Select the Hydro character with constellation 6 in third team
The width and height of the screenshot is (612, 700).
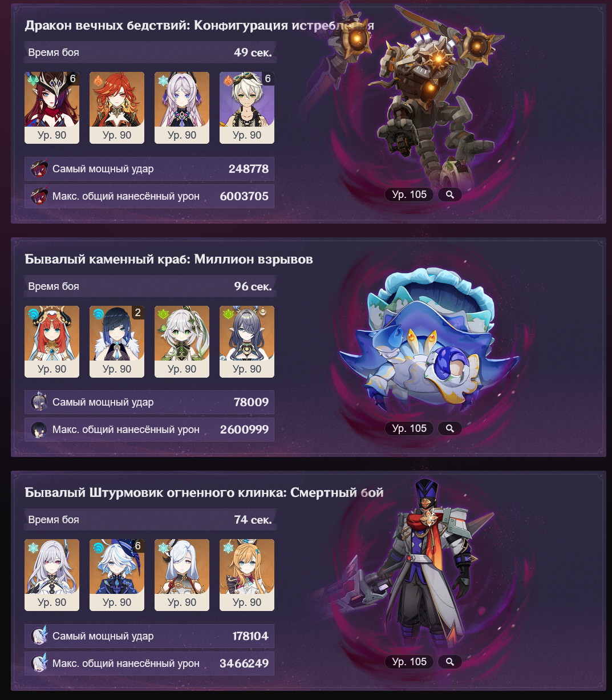(117, 575)
